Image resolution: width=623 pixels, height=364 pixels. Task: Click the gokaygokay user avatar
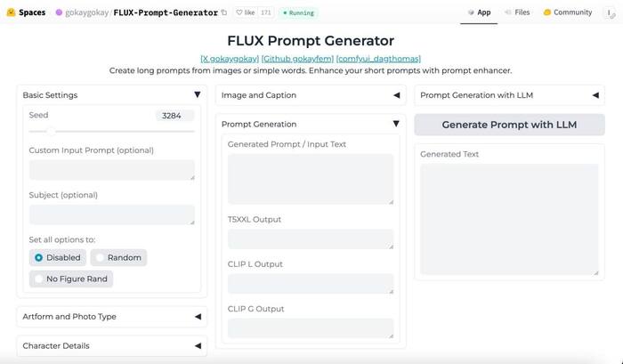(x=59, y=12)
